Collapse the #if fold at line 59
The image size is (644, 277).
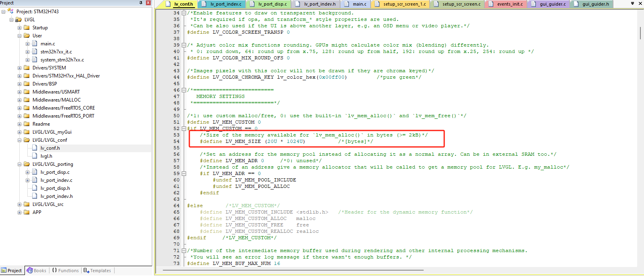(184, 173)
